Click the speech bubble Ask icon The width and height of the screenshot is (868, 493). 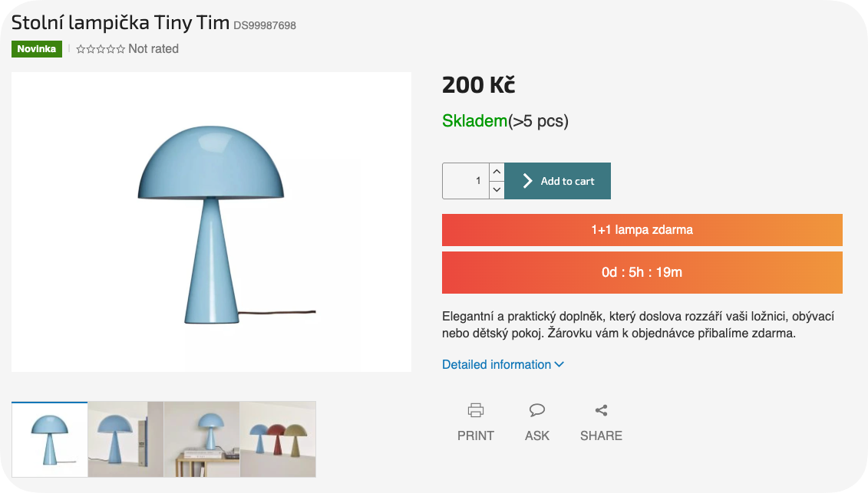[537, 410]
